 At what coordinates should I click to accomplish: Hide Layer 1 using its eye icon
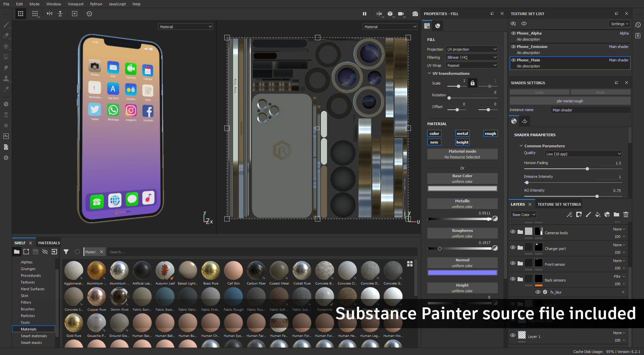click(x=513, y=335)
